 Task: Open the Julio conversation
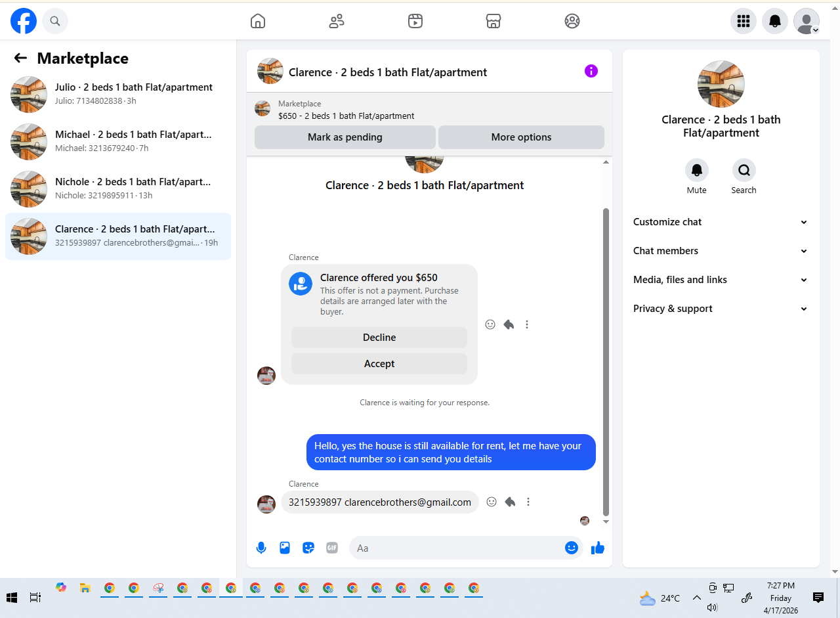click(x=118, y=95)
